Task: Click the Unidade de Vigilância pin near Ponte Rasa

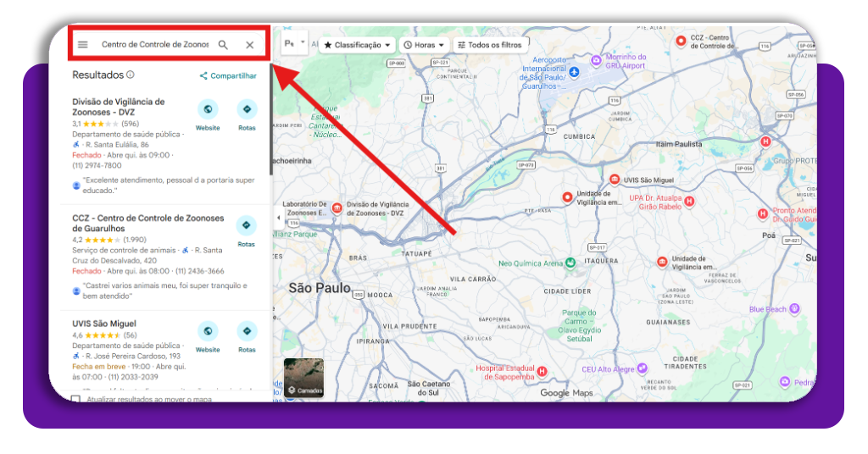Action: coord(567,197)
